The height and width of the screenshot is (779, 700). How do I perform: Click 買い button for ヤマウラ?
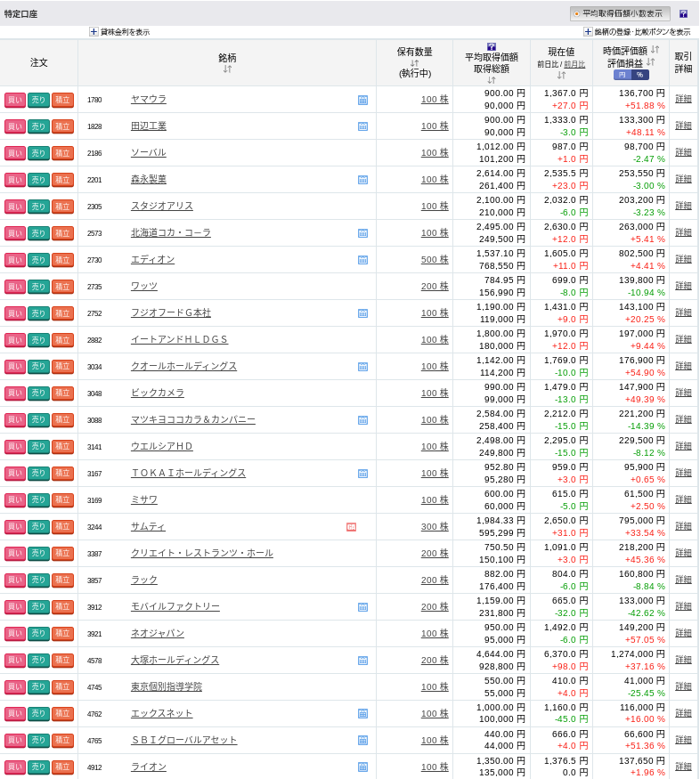coord(15,100)
